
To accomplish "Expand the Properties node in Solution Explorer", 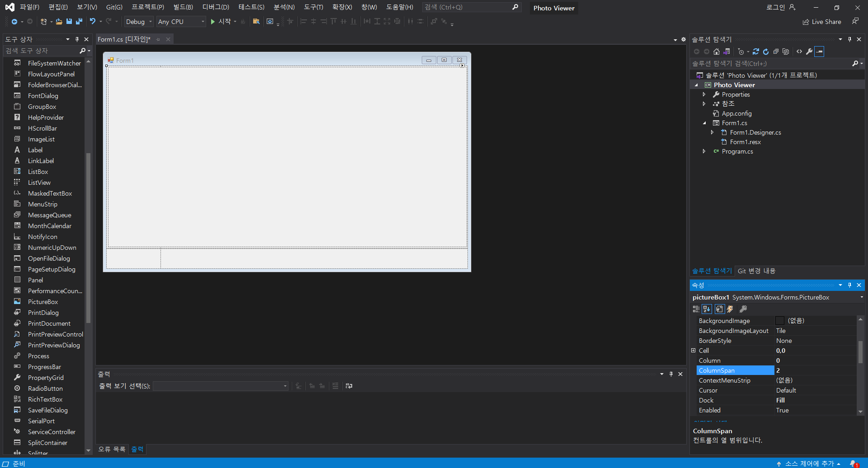I will [704, 94].
